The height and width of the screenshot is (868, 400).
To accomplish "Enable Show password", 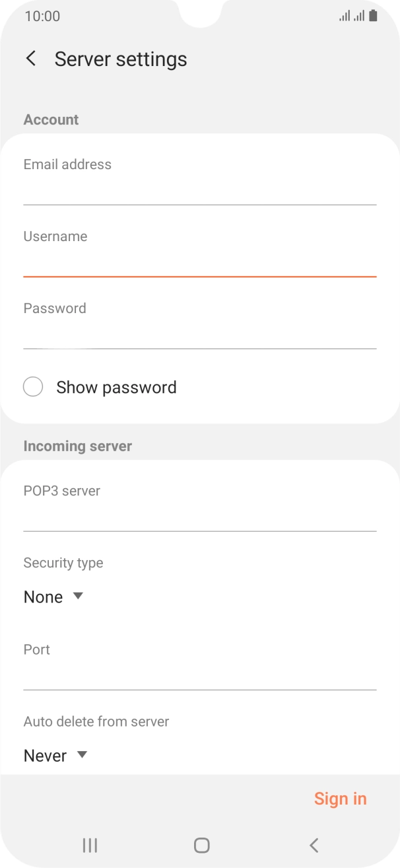I will pyautogui.click(x=116, y=387).
